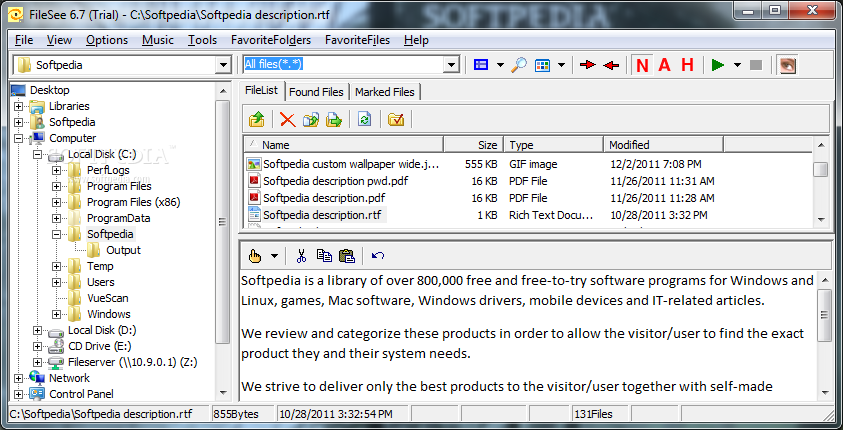This screenshot has height=430, width=843.
Task: Open the View menu
Action: tap(59, 40)
